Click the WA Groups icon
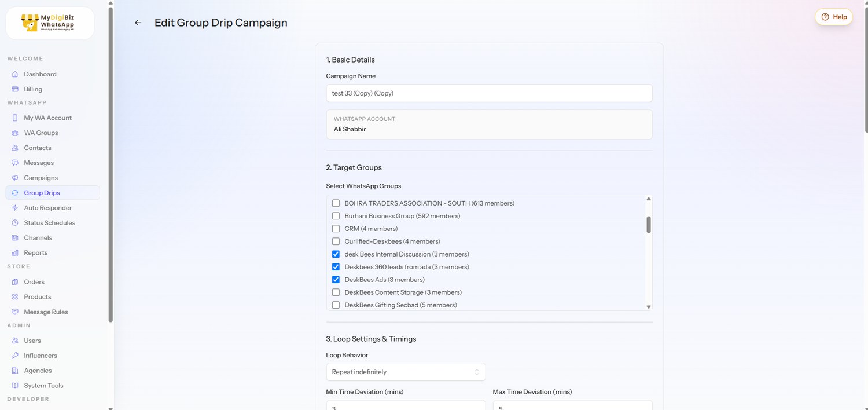The image size is (868, 410). tap(15, 133)
